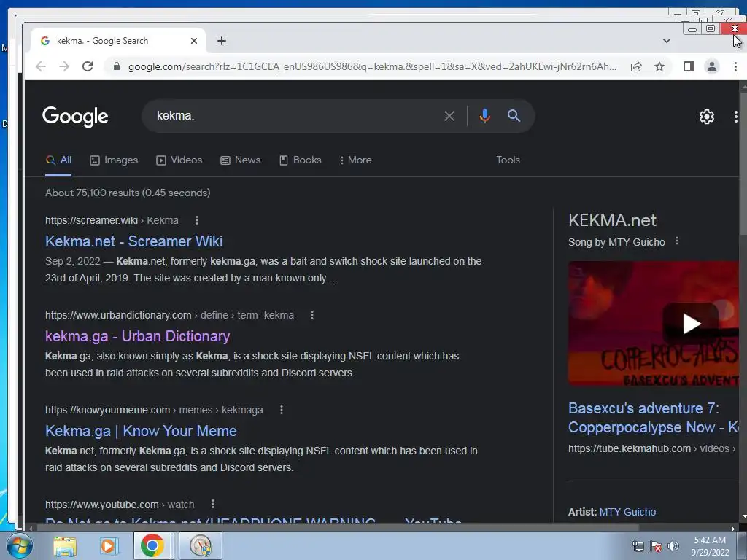Viewport: 747px width, 560px height.
Task: Click the scroll-down arrow of the vertical scrollbar
Action: coord(743,517)
